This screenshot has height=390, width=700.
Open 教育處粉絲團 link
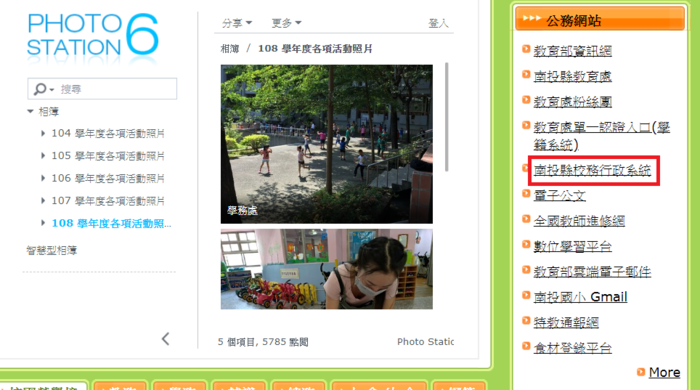point(573,102)
